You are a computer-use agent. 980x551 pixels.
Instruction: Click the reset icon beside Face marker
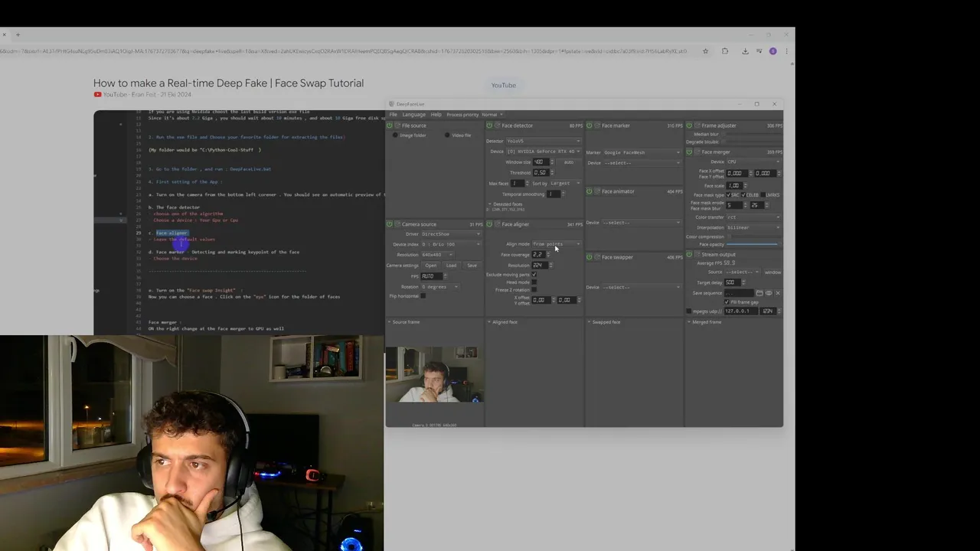597,126
